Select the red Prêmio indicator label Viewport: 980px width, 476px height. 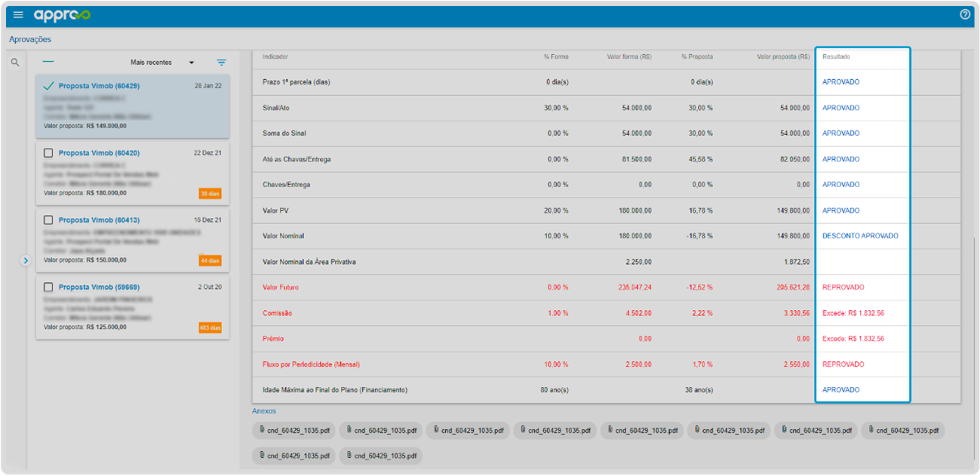click(273, 339)
